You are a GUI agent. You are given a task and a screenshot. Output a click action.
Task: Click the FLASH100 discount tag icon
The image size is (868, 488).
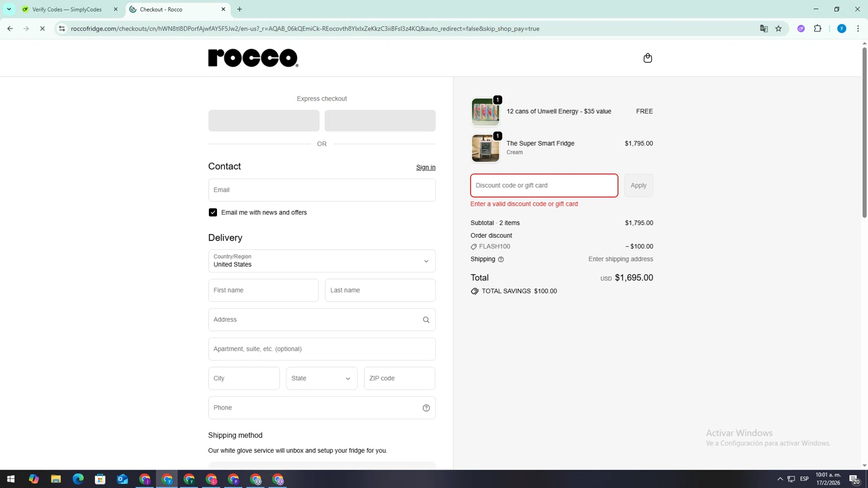474,247
